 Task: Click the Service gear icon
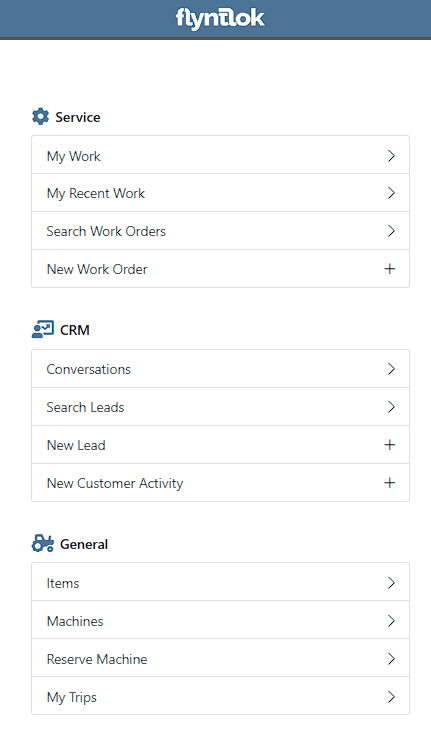[x=40, y=117]
